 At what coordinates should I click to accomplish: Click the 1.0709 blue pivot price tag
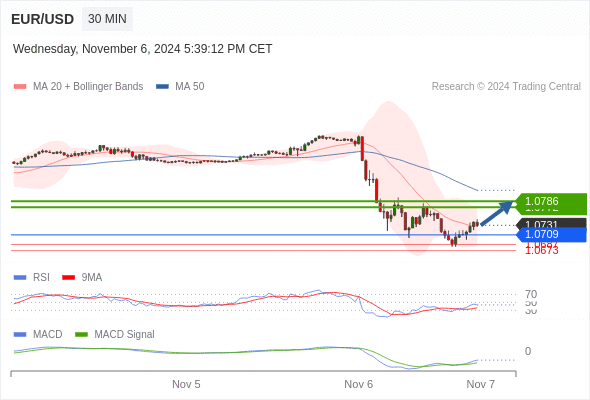[x=551, y=234]
